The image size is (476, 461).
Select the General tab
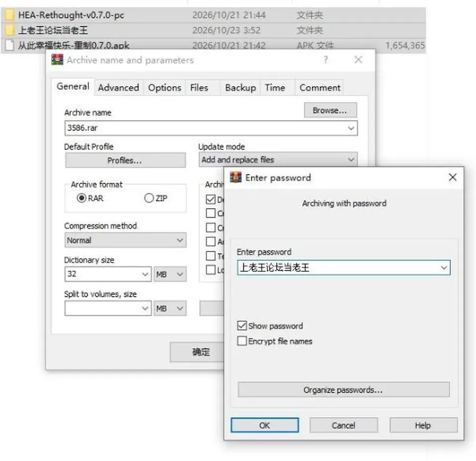(x=73, y=86)
